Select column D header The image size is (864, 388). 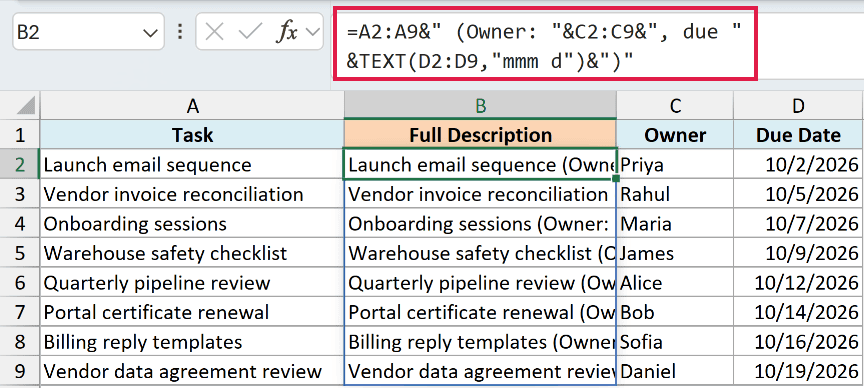click(x=798, y=106)
